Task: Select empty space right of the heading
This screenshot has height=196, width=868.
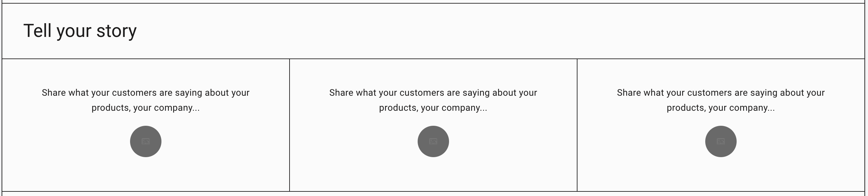Action: point(499,31)
